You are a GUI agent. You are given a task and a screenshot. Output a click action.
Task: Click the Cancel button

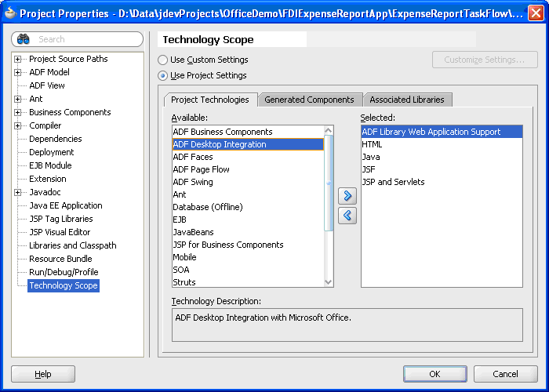(505, 374)
